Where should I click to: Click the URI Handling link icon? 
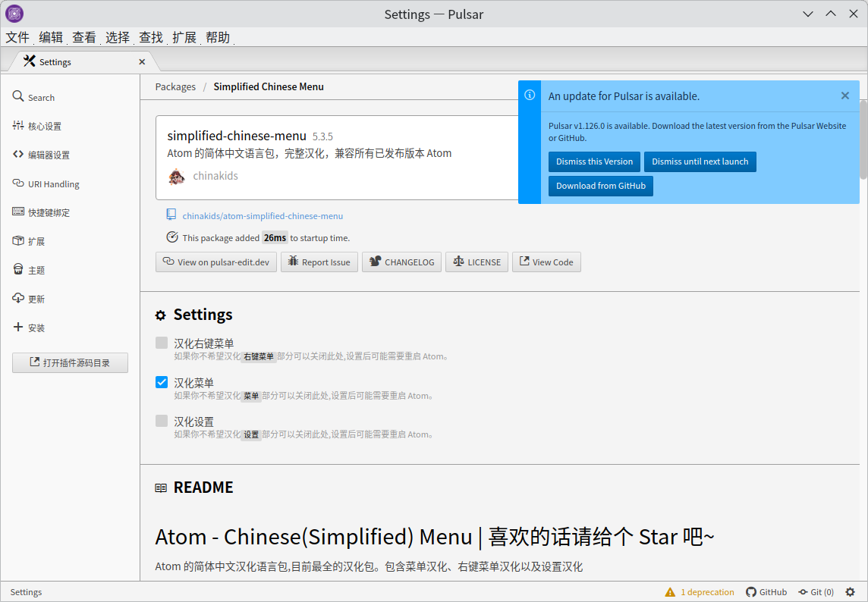pyautogui.click(x=18, y=183)
